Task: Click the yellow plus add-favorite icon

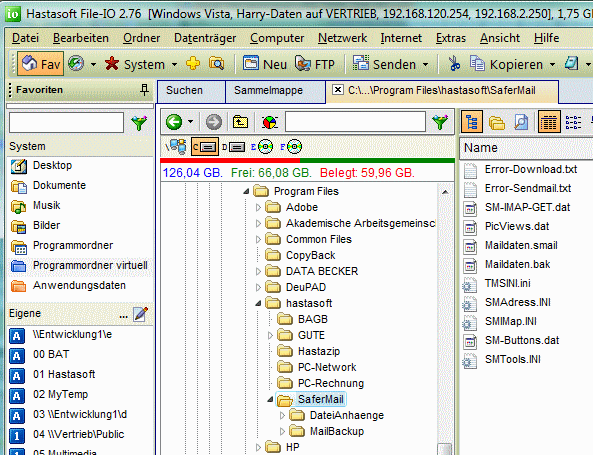Action: 193,63
